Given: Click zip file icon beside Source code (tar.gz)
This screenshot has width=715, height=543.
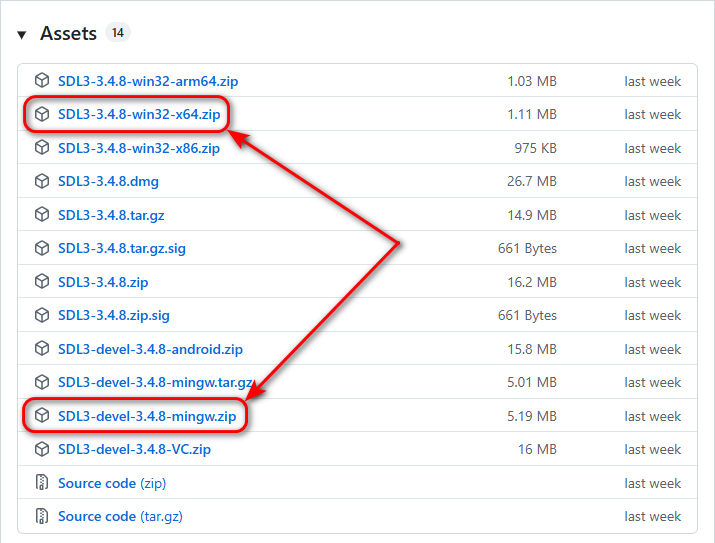Looking at the screenshot, I should pyautogui.click(x=42, y=516).
